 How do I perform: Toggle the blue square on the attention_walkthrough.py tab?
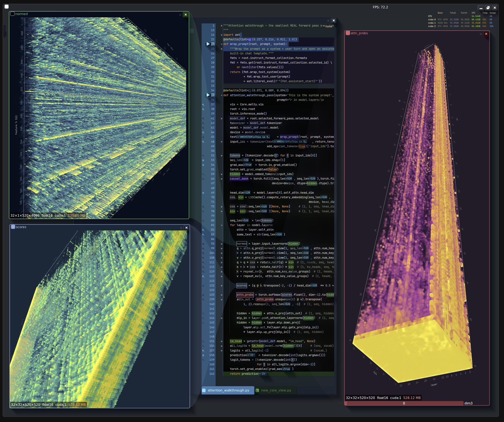click(204, 390)
